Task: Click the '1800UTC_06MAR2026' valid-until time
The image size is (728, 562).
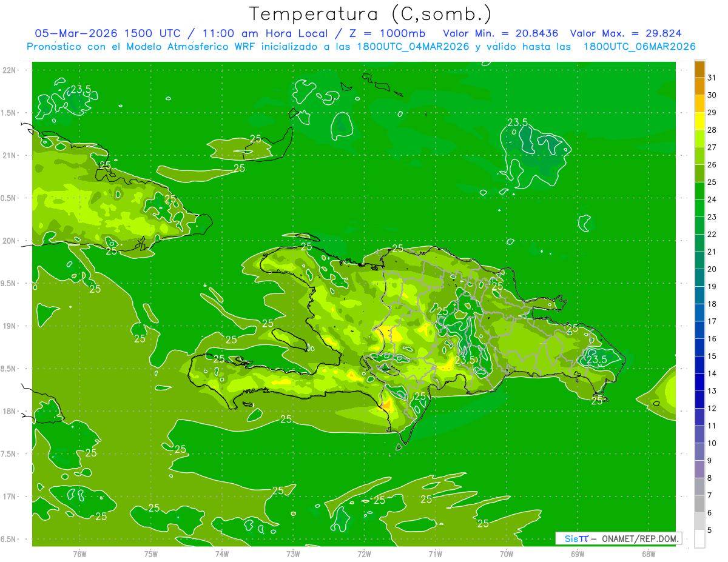Action: point(639,47)
